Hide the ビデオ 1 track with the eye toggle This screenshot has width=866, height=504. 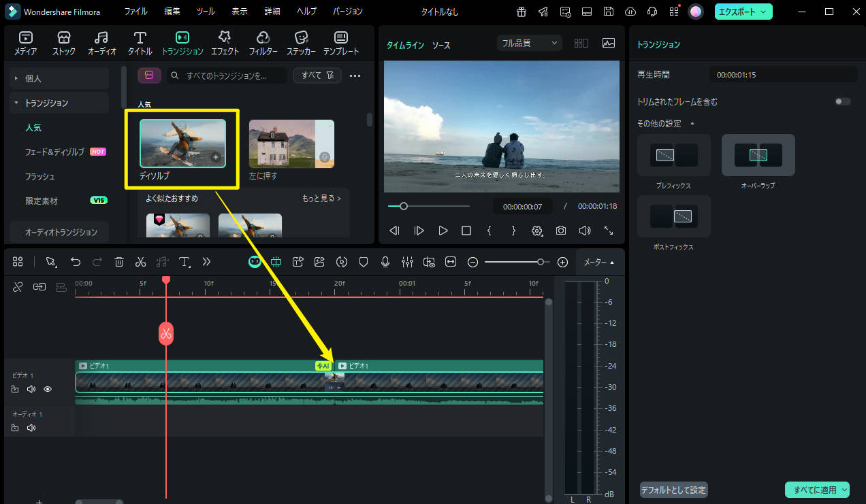click(47, 389)
